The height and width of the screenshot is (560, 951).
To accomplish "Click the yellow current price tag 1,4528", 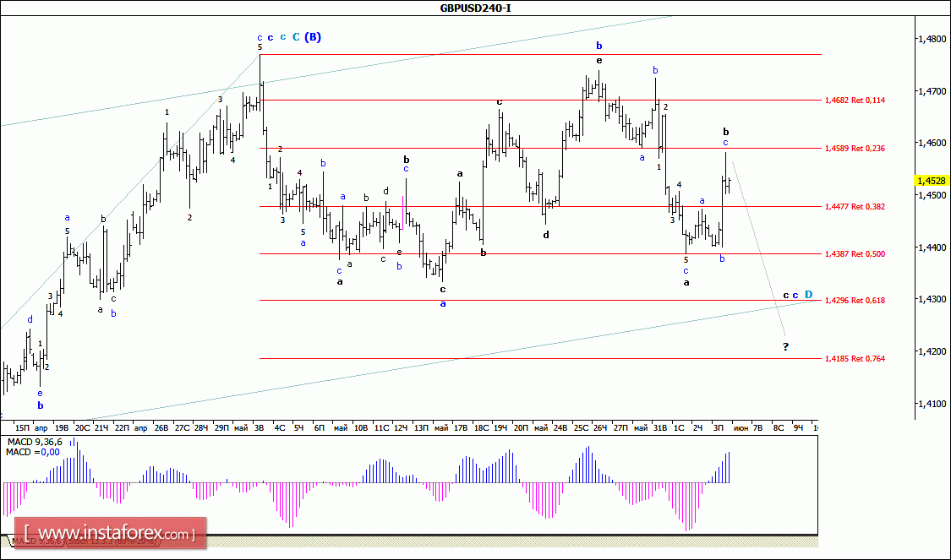I will pyautogui.click(x=932, y=181).
